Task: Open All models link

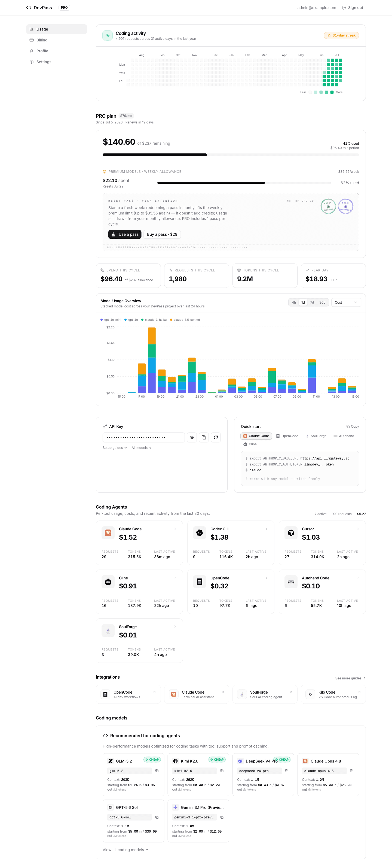Action: (x=141, y=447)
